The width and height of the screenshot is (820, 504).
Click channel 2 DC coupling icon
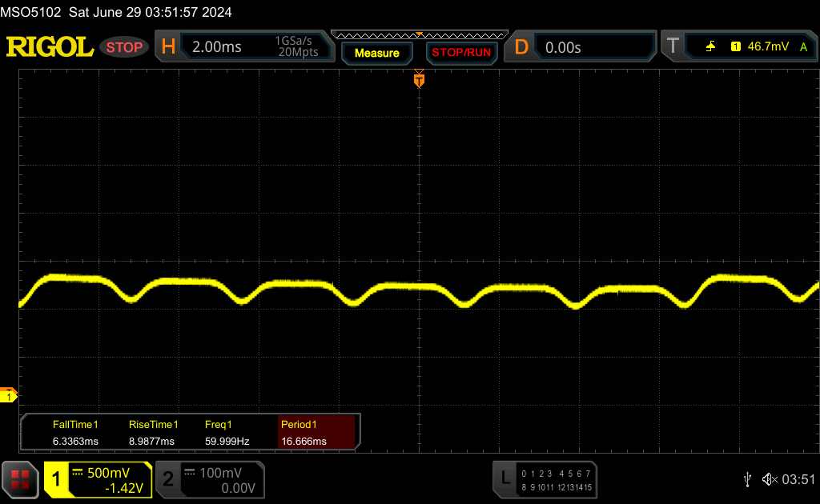(x=190, y=473)
